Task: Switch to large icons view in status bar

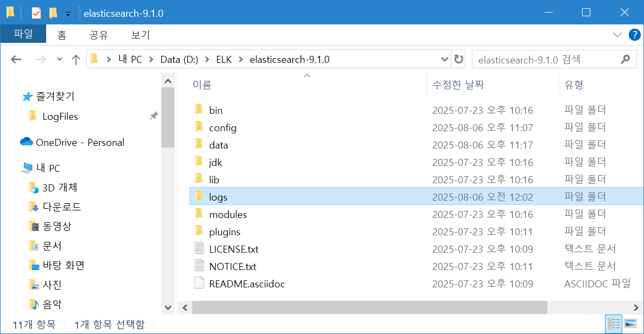Action: coord(630,324)
